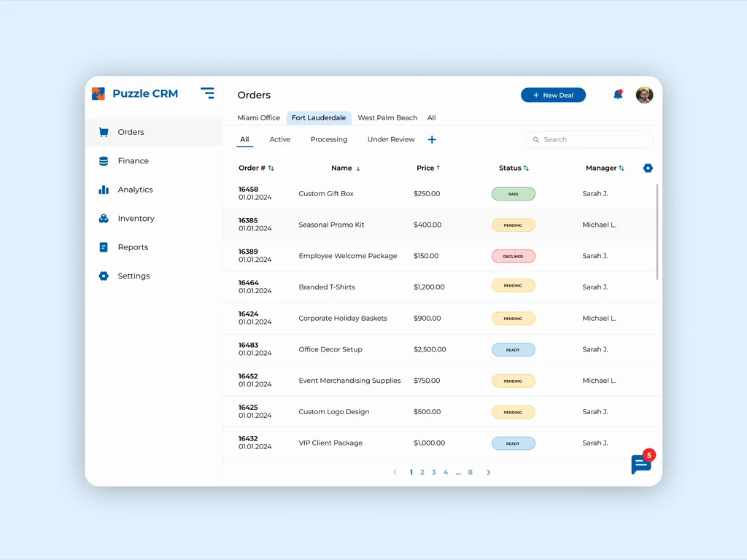This screenshot has width=747, height=560.
Task: Go to page 3 in pagination
Action: (x=433, y=472)
